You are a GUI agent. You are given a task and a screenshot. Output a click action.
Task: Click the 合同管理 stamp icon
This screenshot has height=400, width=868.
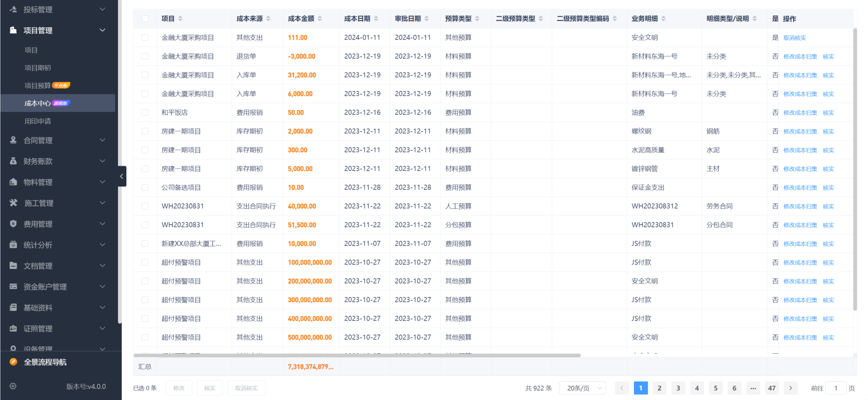[13, 140]
